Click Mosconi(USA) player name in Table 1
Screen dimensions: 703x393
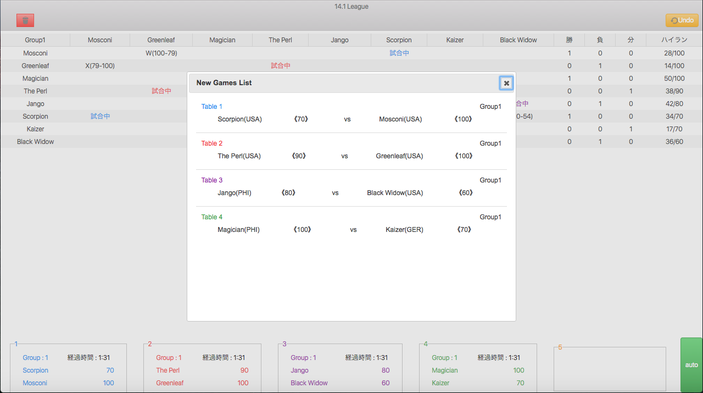pos(400,119)
